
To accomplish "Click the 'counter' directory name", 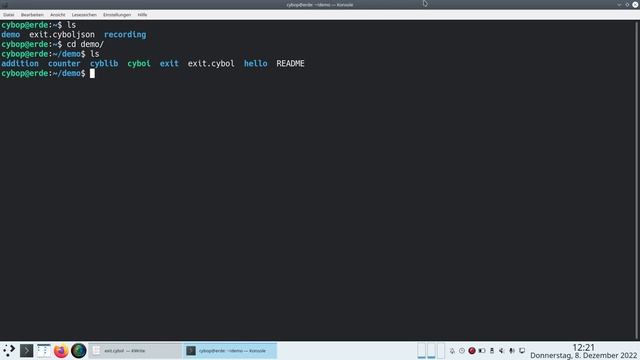I will coord(64,64).
